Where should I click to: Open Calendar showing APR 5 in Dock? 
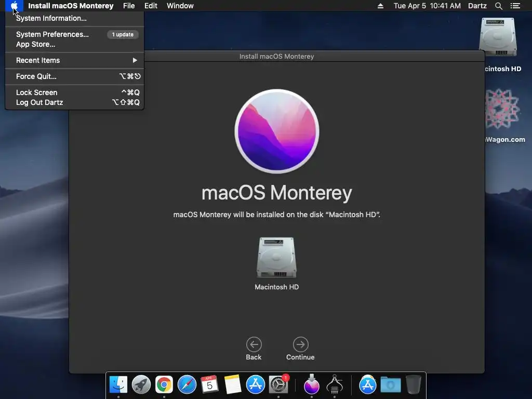click(210, 385)
